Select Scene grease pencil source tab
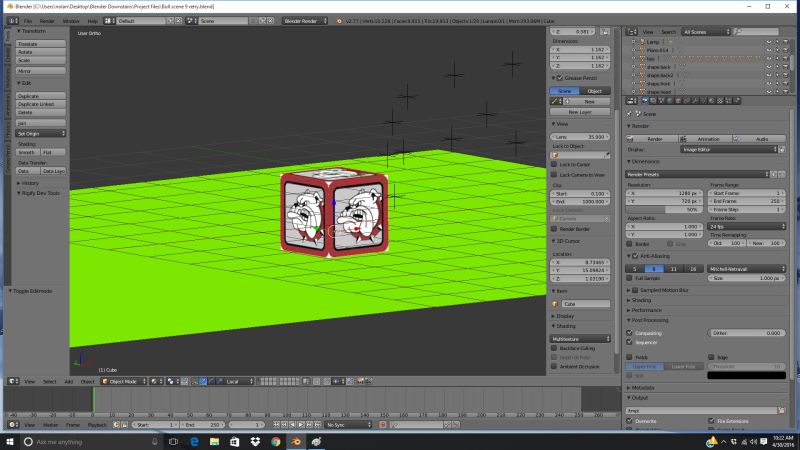Viewport: 800px width, 450px height. [x=565, y=91]
